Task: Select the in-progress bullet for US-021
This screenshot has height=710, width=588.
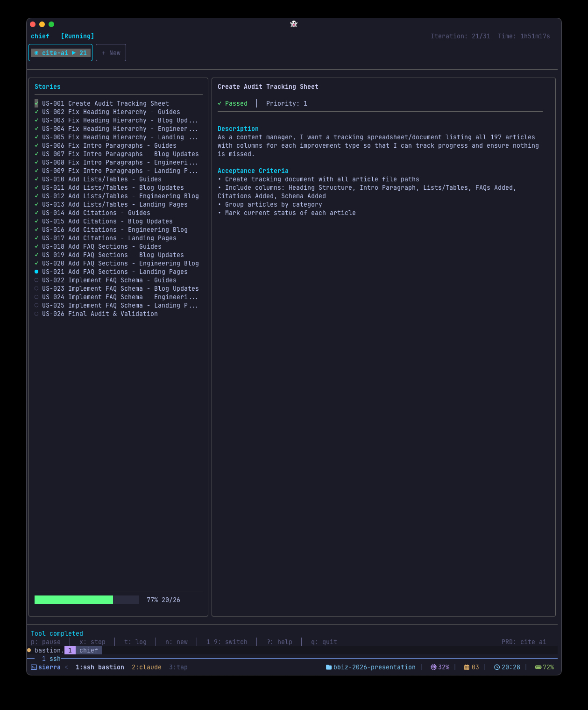Action: point(36,272)
